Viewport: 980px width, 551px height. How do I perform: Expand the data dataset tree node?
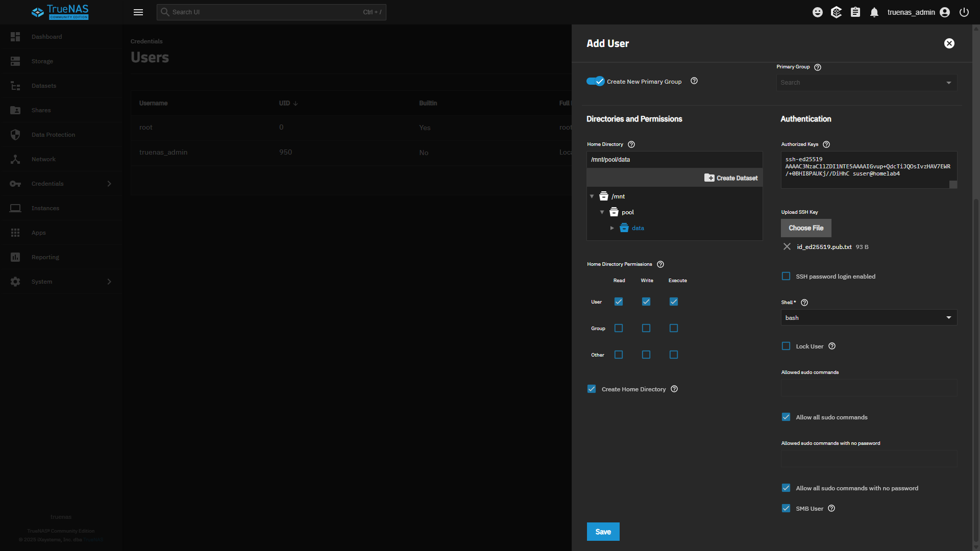(x=612, y=228)
